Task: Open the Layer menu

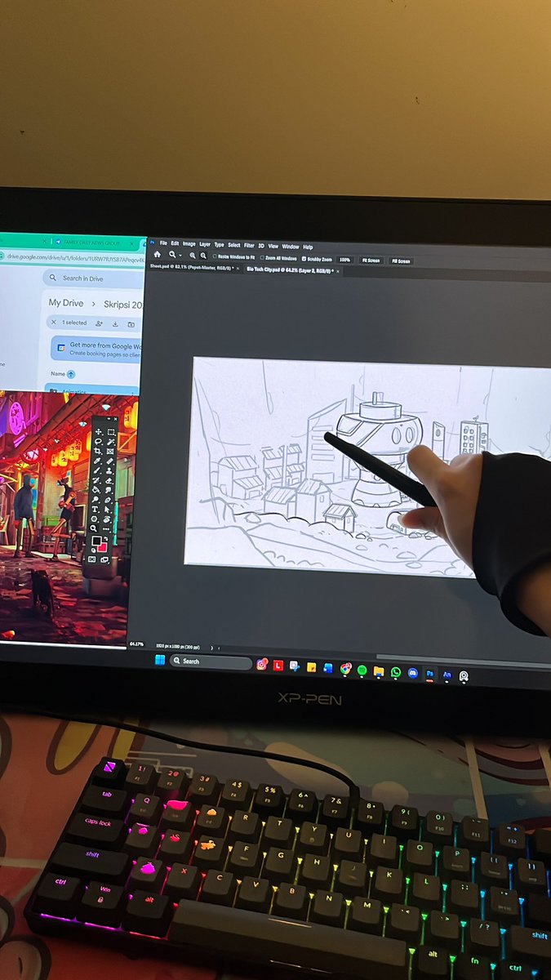Action: point(205,245)
